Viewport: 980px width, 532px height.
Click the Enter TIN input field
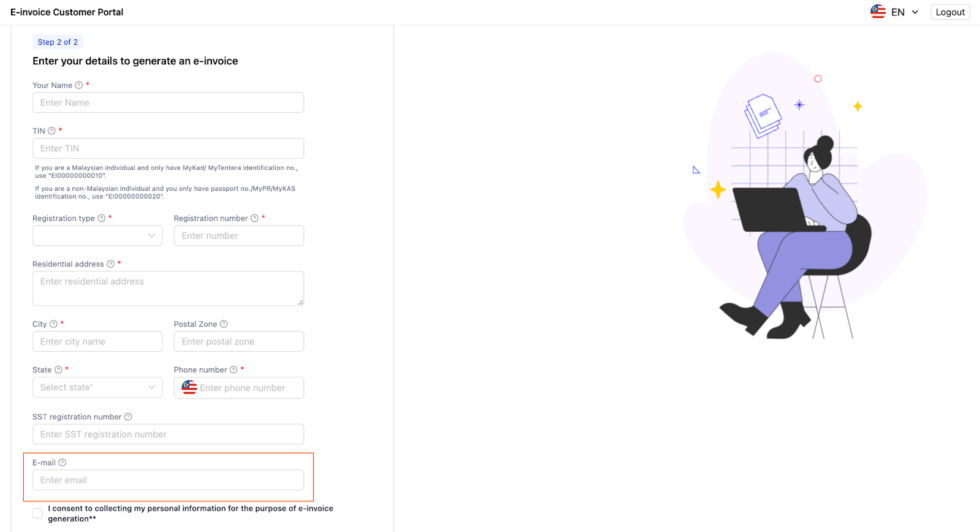click(x=168, y=148)
